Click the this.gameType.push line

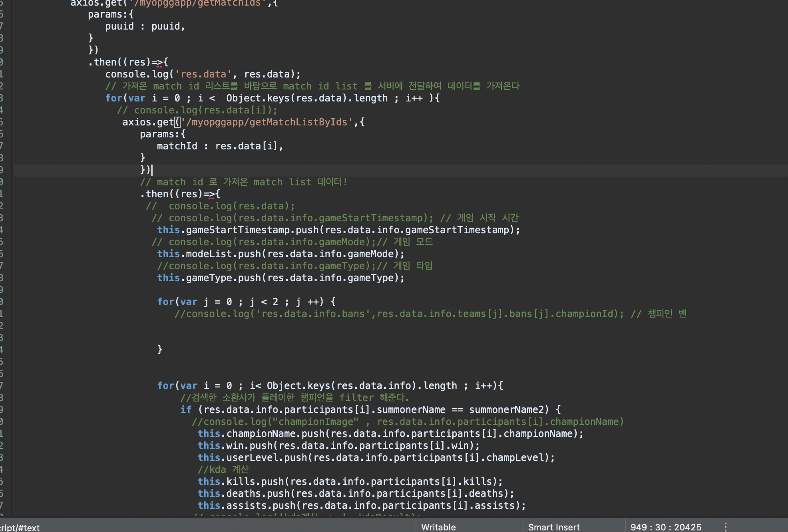[x=281, y=278]
